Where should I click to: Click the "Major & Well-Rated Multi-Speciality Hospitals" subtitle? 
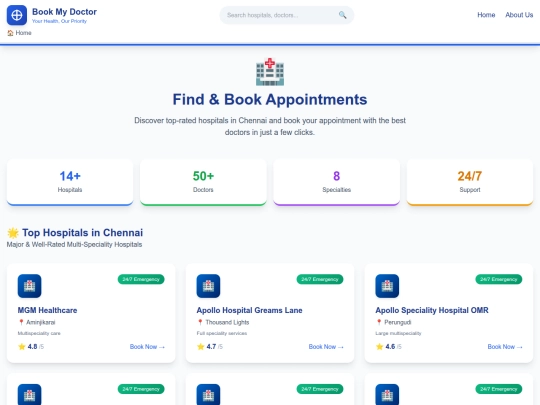74,245
